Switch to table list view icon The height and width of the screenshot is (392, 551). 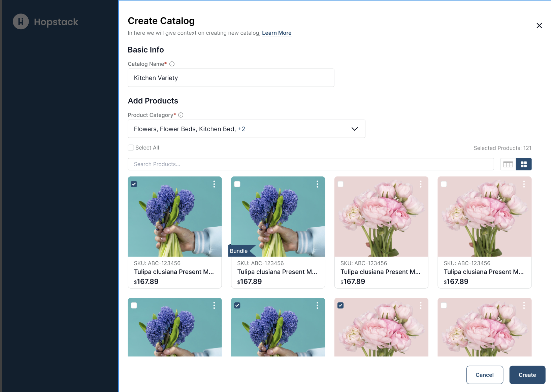tap(508, 164)
